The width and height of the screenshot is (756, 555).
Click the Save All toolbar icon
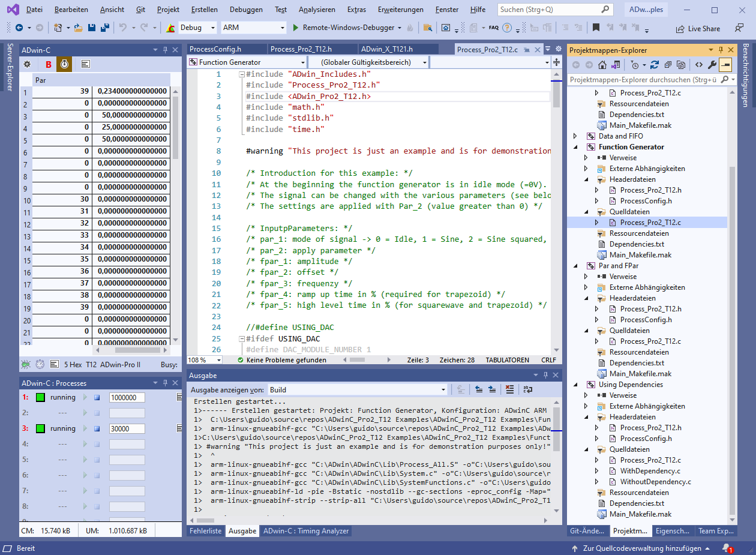coord(104,28)
